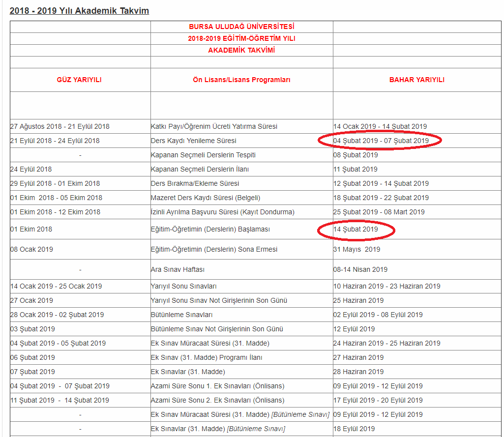Select 'Ek Sınavlar (31. Madde)' plain row label
Screen dimensions: 504x437
coord(188,372)
